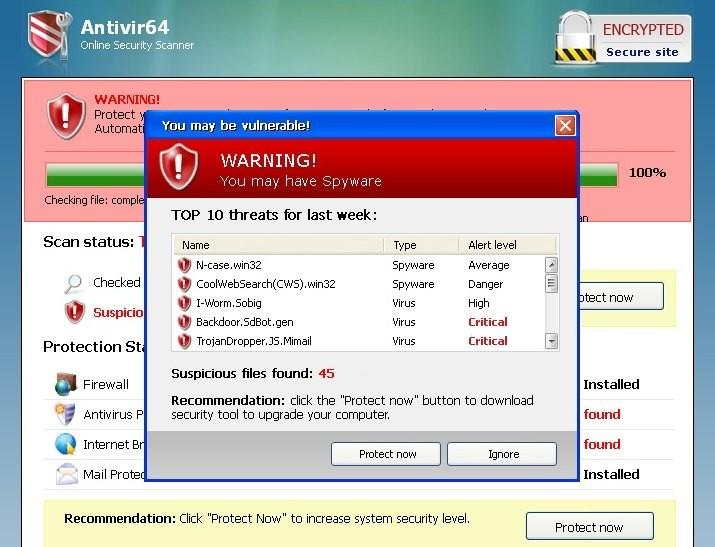Click the suspicious files count 45
This screenshot has width=715, height=547.
326,373
